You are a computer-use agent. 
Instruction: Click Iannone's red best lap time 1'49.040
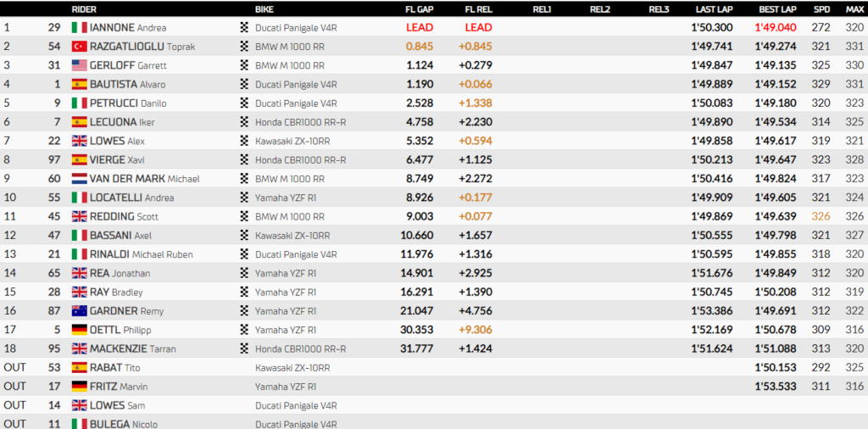click(776, 27)
